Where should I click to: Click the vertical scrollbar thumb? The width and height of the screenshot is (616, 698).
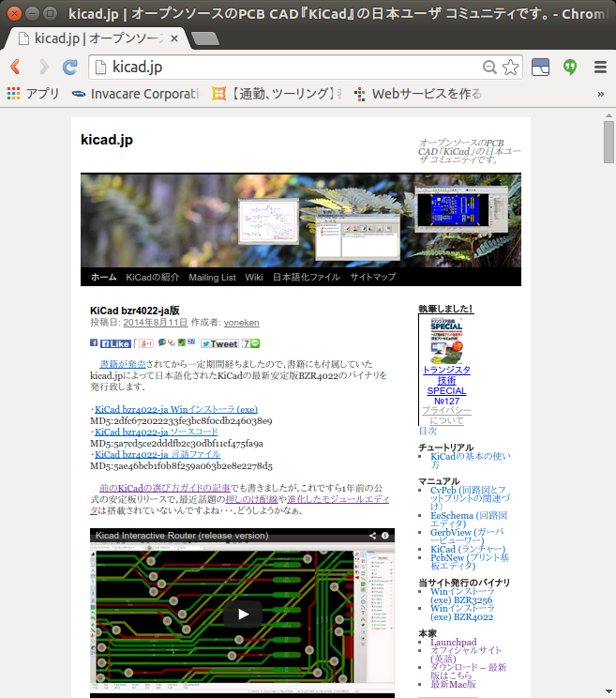pos(608,142)
